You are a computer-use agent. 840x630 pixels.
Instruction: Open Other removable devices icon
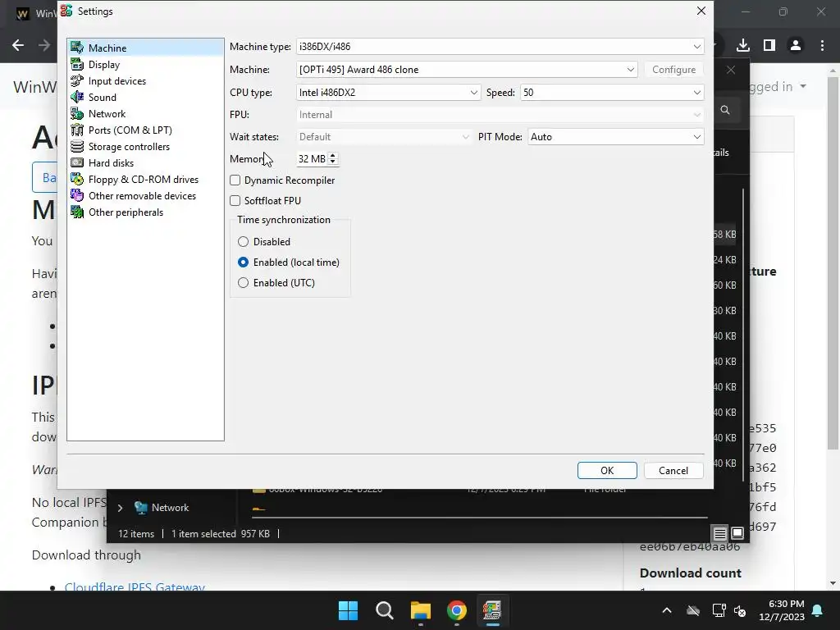pyautogui.click(x=77, y=195)
